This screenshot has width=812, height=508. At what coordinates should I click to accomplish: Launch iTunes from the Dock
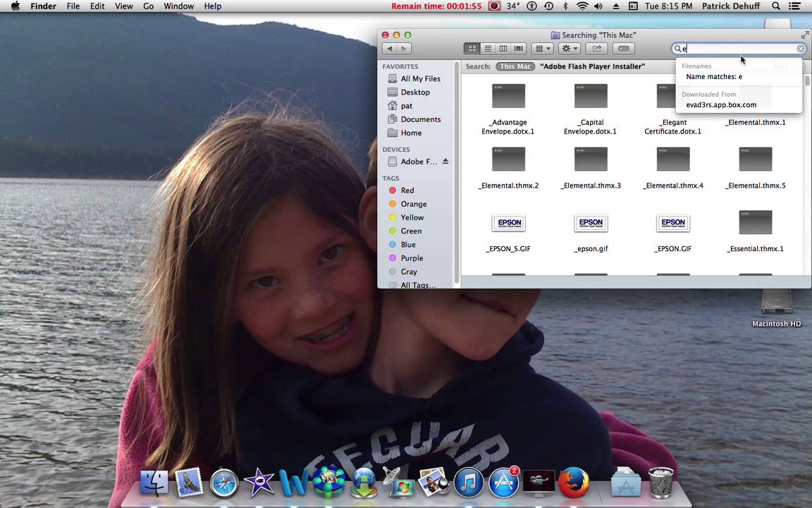469,483
